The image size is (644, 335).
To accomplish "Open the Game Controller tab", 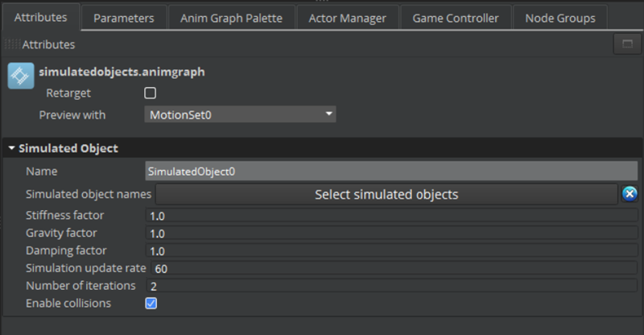I will click(456, 18).
